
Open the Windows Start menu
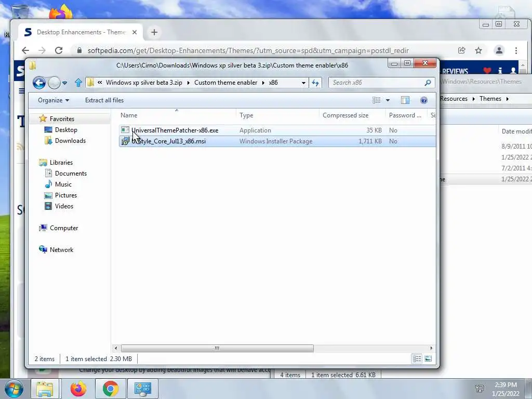[x=14, y=389]
